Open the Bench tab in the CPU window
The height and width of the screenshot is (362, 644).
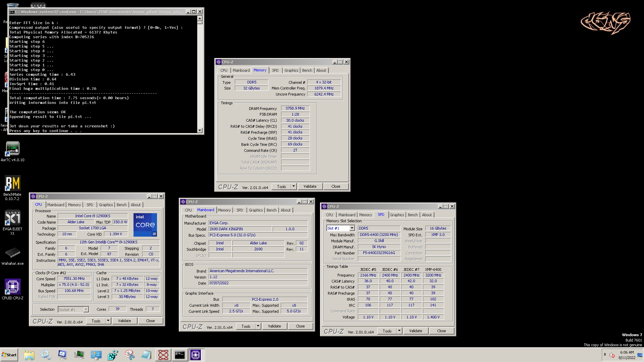[121, 205]
